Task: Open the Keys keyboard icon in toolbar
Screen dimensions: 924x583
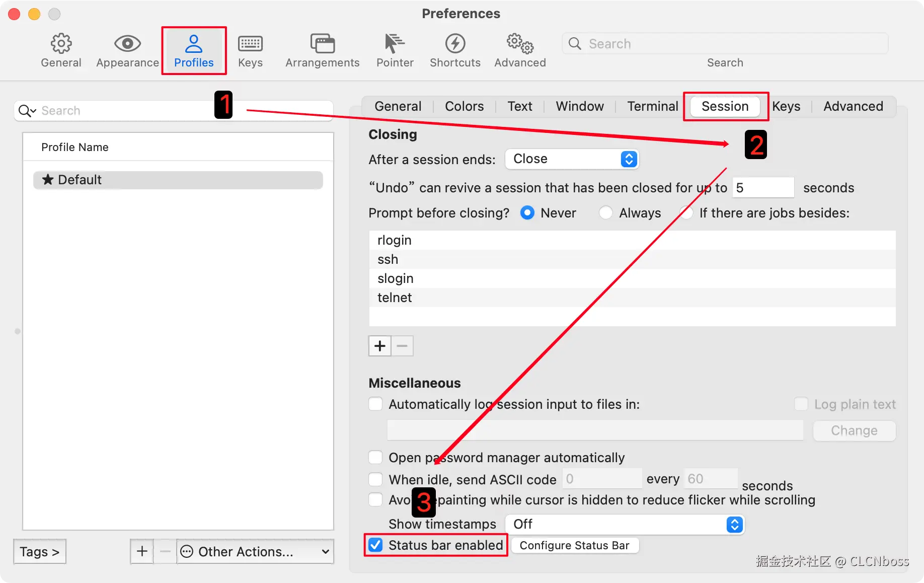Action: point(250,44)
